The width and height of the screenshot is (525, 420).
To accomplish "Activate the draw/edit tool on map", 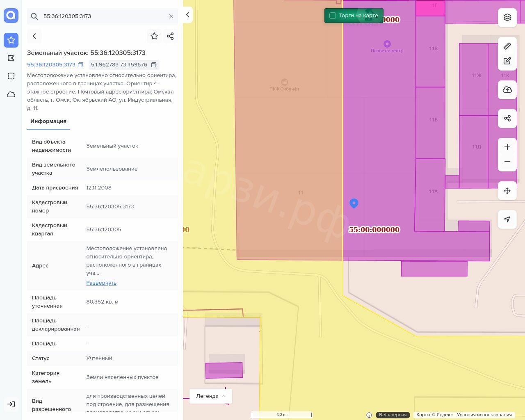I will coord(507,61).
